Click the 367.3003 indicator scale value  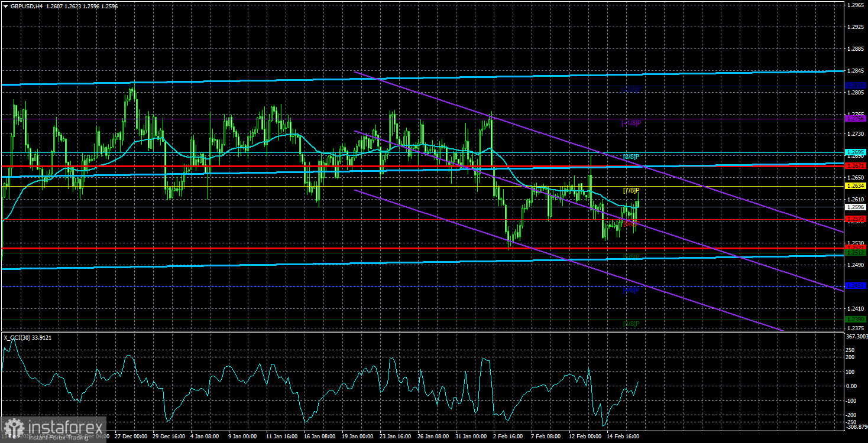pyautogui.click(x=856, y=337)
